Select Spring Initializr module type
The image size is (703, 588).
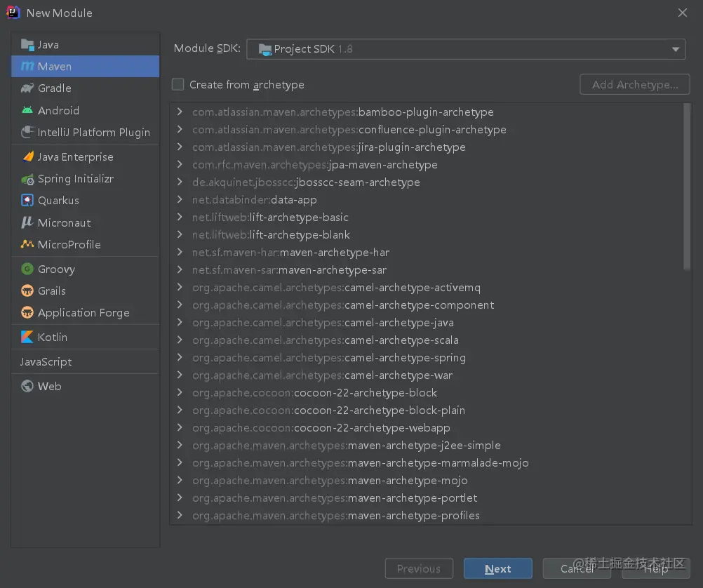(x=85, y=179)
